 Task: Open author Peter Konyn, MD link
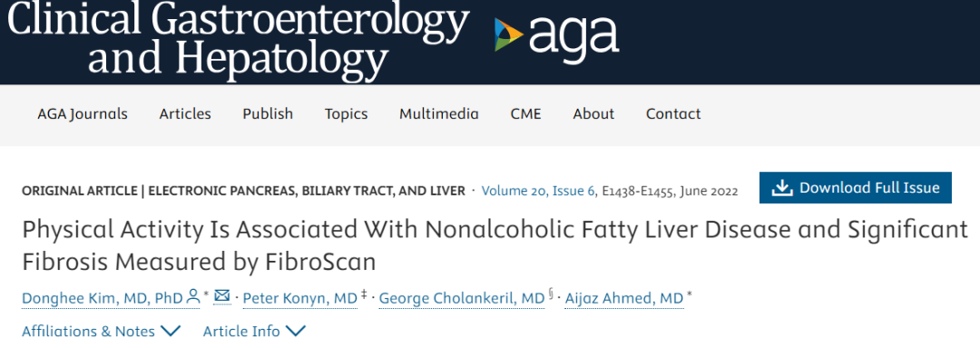pyautogui.click(x=300, y=299)
